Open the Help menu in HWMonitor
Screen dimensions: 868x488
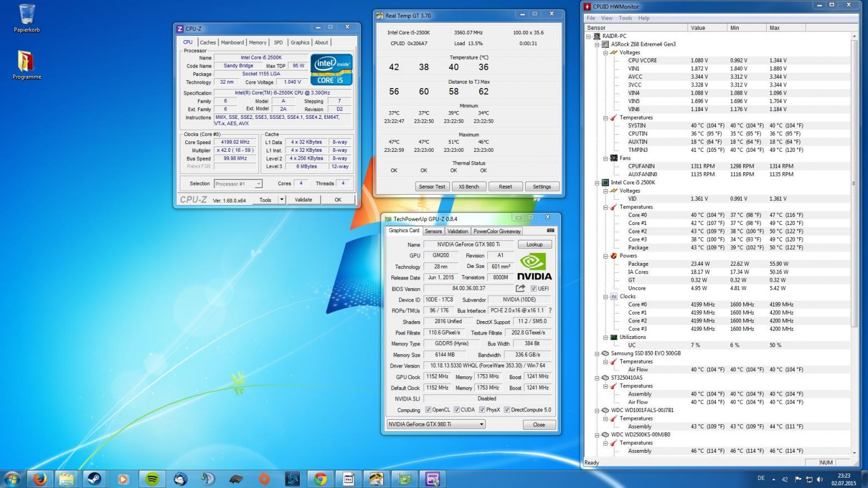coord(644,18)
